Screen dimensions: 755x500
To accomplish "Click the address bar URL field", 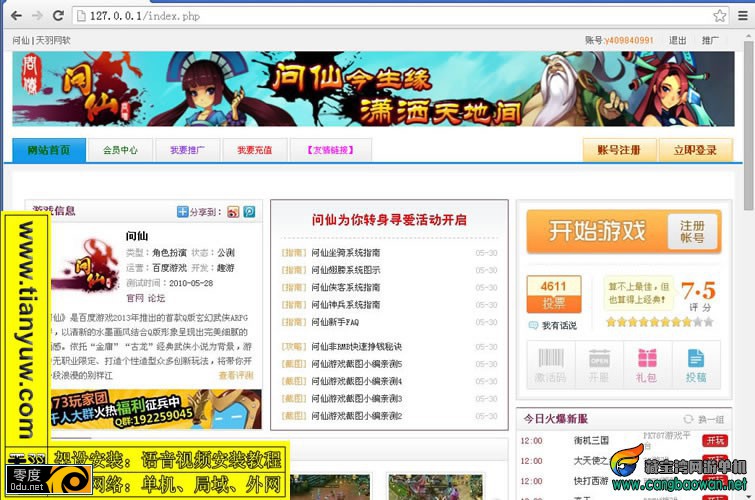I will pyautogui.click(x=392, y=16).
